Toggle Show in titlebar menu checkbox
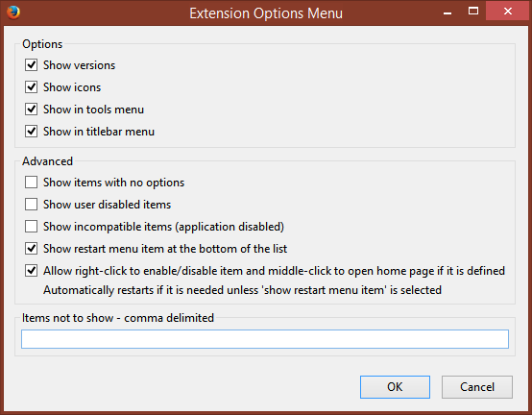The width and height of the screenshot is (532, 415). pyautogui.click(x=32, y=131)
